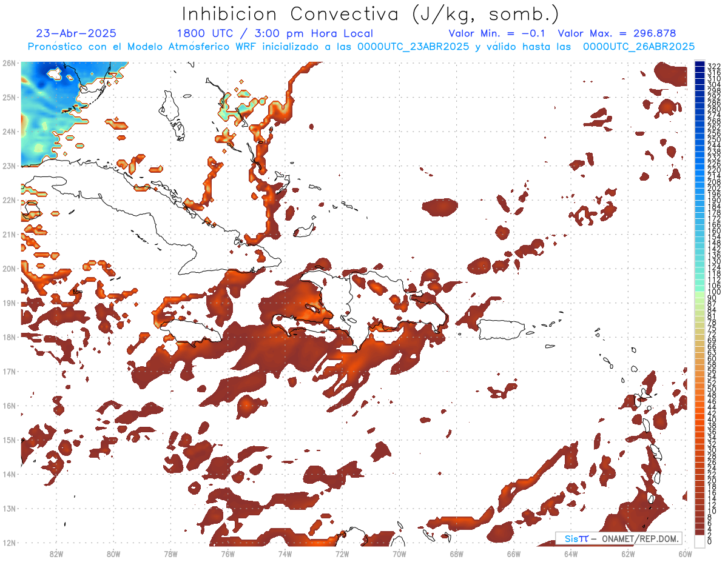The height and width of the screenshot is (562, 728).
Task: Click the 14N latitude label
Action: [x=8, y=473]
